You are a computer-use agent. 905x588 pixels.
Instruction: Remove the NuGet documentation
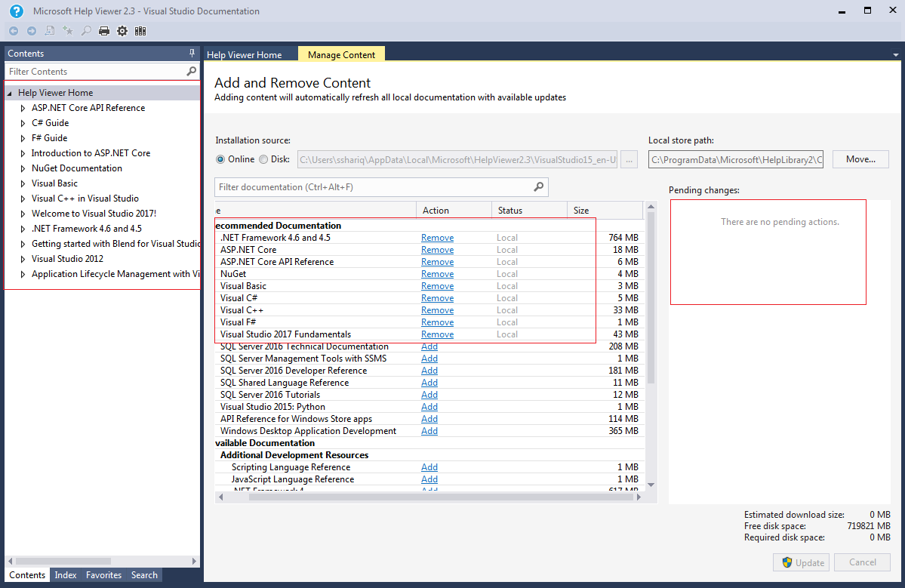point(437,274)
